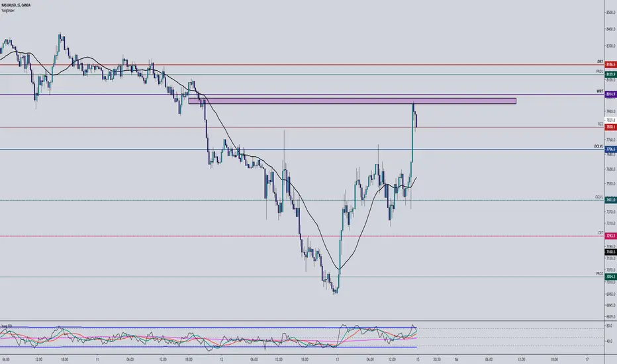
Task: Click the 13 date label on time axis
Action: point(337,359)
